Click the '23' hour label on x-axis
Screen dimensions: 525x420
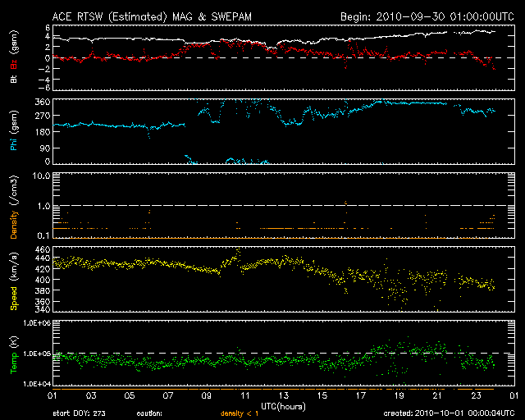click(476, 396)
